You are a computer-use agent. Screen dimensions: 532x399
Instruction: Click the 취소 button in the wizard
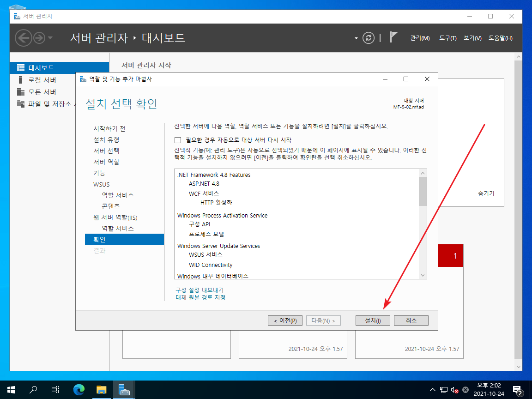click(x=411, y=320)
